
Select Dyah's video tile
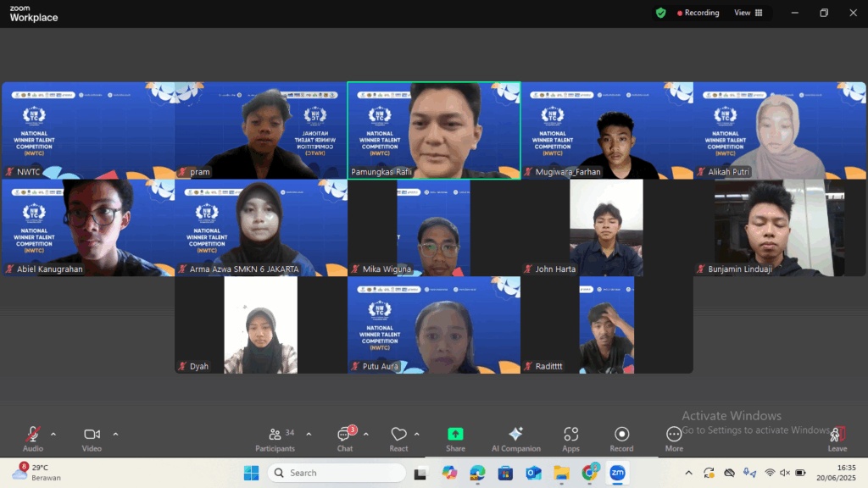click(261, 324)
